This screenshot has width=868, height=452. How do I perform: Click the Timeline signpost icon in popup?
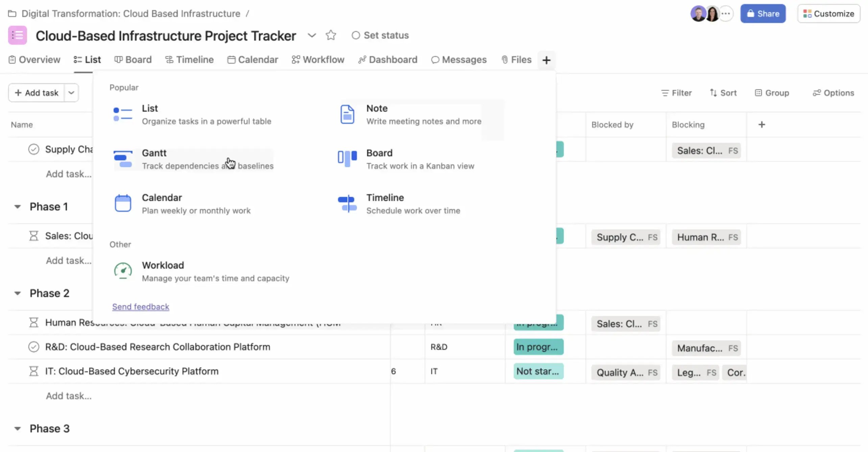[347, 204]
